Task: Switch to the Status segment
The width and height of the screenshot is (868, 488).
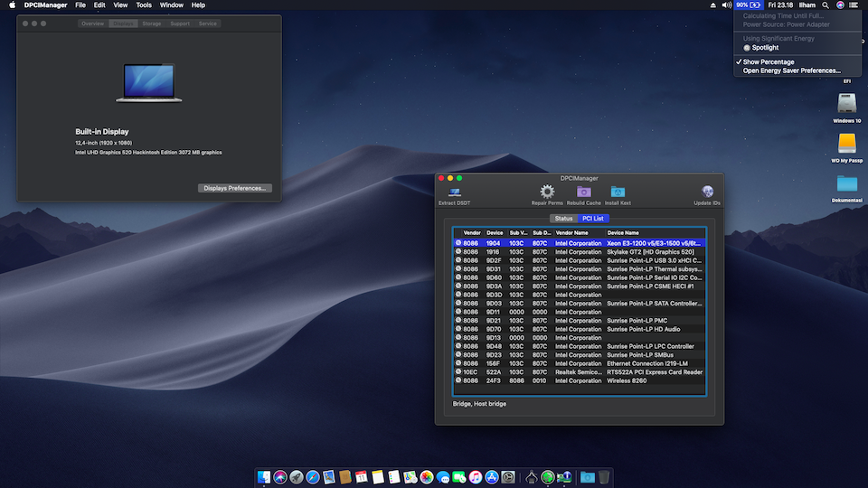Action: (x=563, y=219)
